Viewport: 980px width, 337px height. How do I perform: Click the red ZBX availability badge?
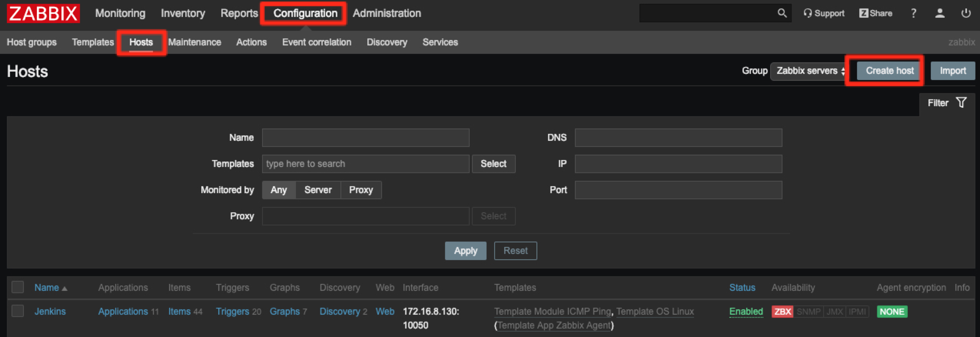[782, 312]
